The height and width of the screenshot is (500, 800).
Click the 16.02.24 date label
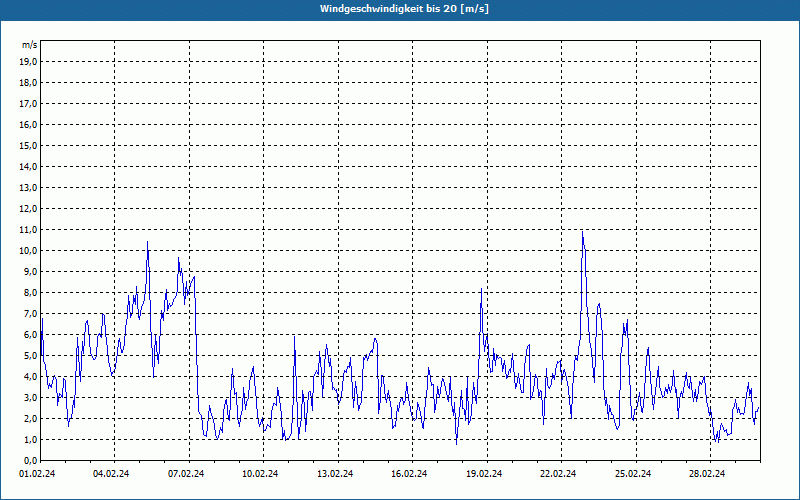pos(409,474)
